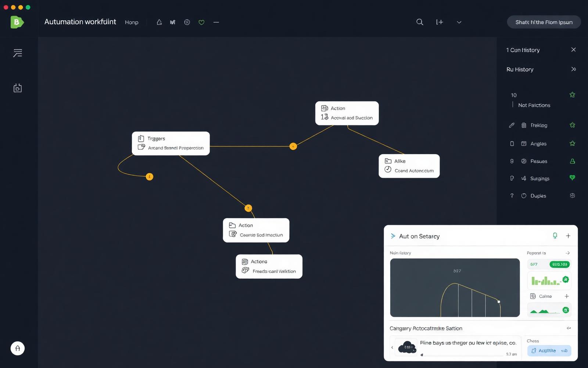Image resolution: width=588 pixels, height=368 pixels.
Task: Expand Ru History double chevron
Action: tap(573, 69)
